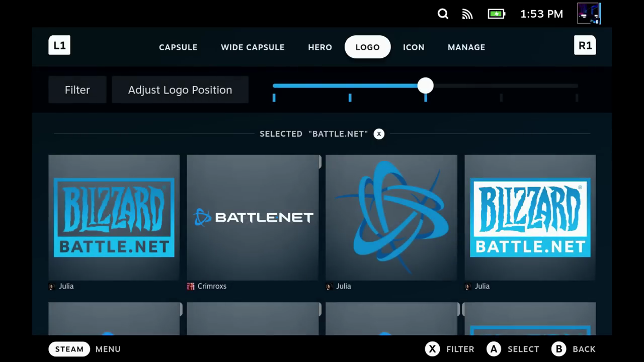
Task: Click Crimroxs avatar icon
Action: click(191, 286)
